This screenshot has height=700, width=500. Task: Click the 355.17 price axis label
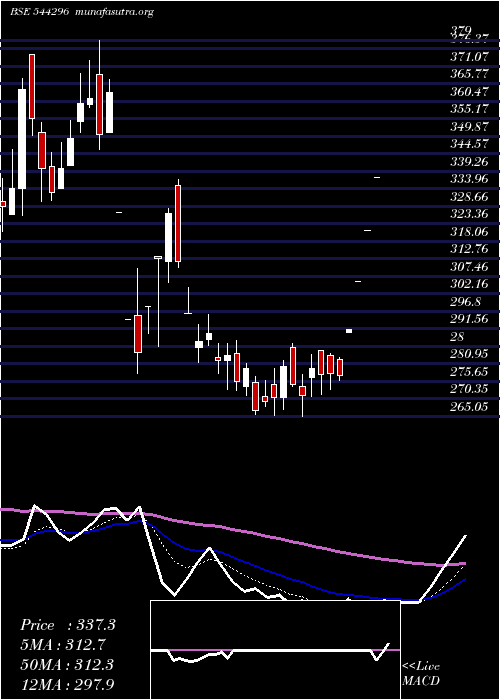pyautogui.click(x=469, y=109)
